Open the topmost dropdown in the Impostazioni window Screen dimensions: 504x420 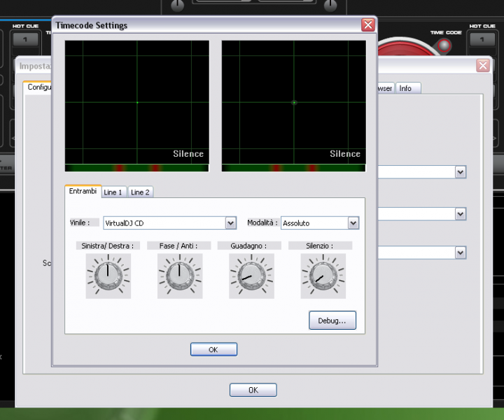[460, 172]
